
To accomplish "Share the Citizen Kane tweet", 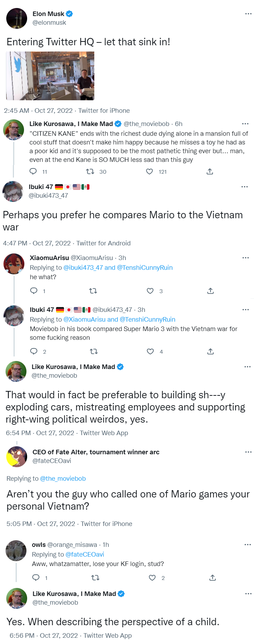I will tap(210, 171).
